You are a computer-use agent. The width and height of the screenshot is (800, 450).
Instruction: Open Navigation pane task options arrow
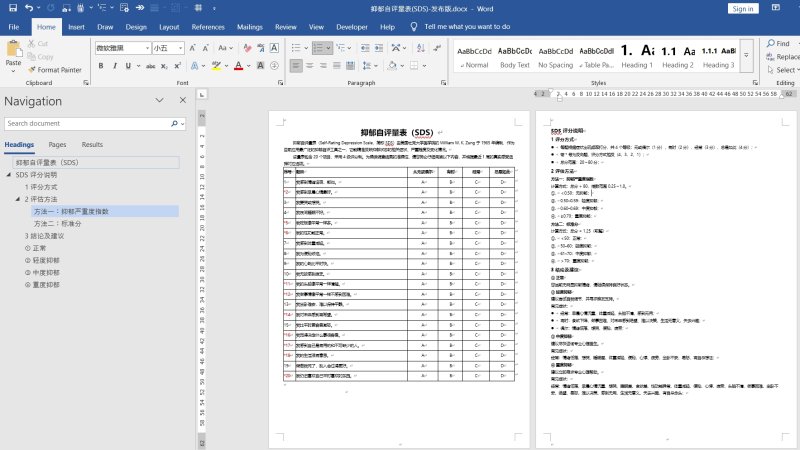[159, 101]
